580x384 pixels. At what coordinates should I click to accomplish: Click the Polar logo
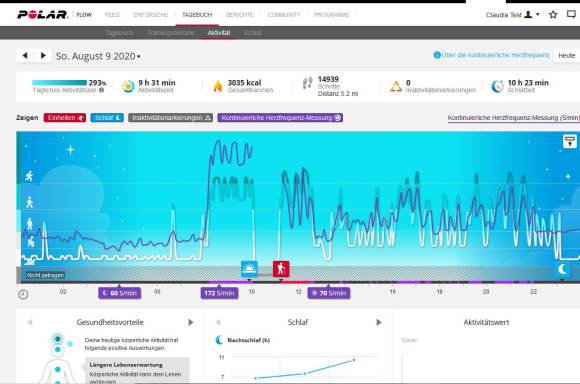tap(42, 14)
